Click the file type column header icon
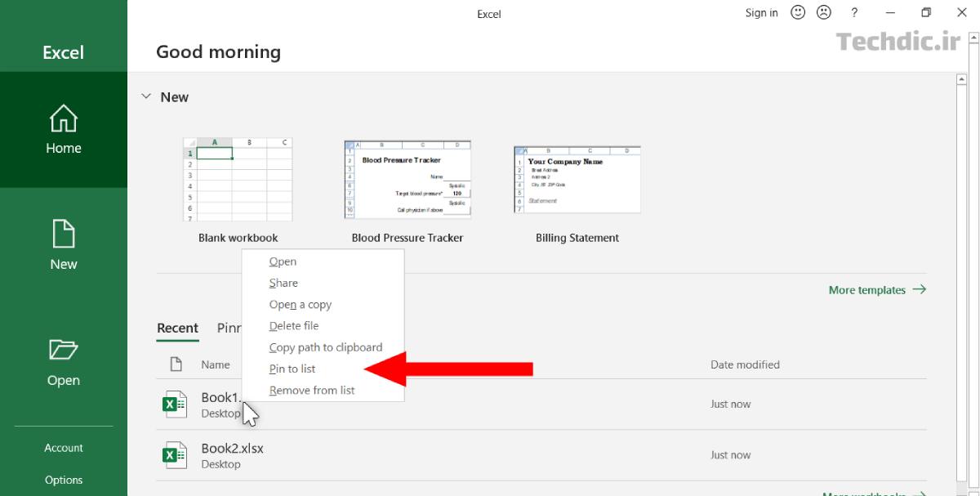Viewport: 980px width, 496px height. 175,364
